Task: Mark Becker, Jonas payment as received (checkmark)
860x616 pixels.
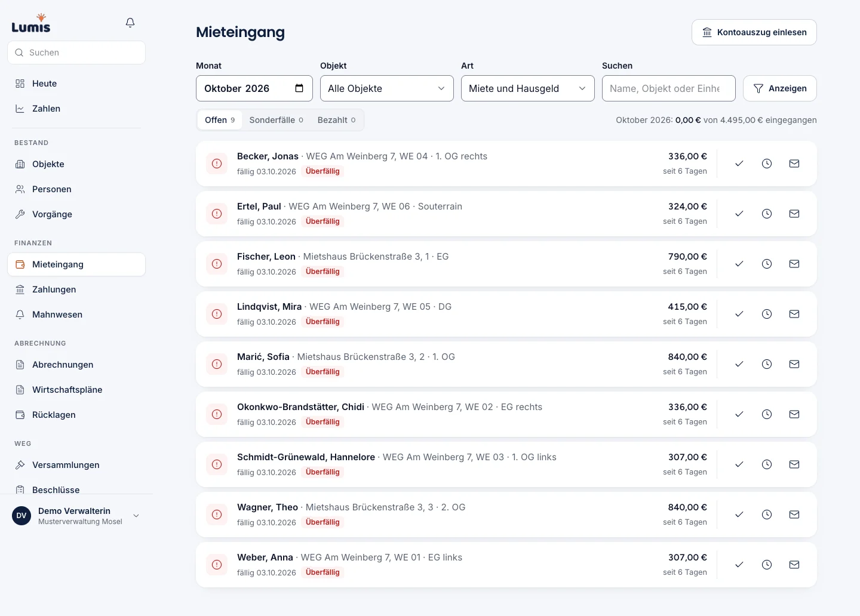Action: click(739, 164)
